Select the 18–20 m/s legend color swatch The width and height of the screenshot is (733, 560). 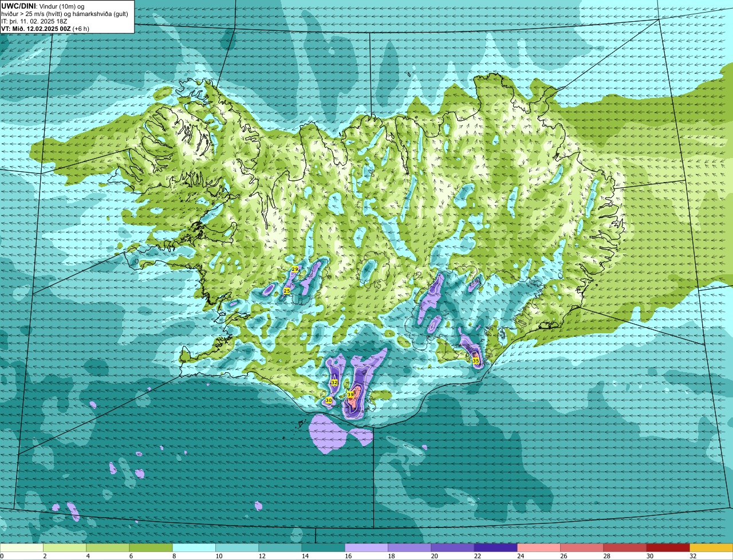coord(409,547)
